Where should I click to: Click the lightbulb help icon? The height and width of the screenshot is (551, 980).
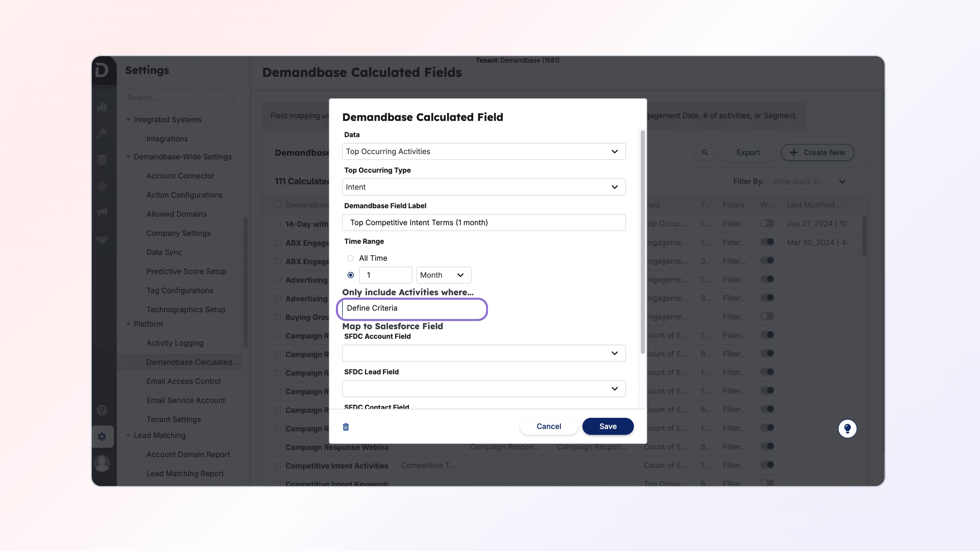pos(847,429)
